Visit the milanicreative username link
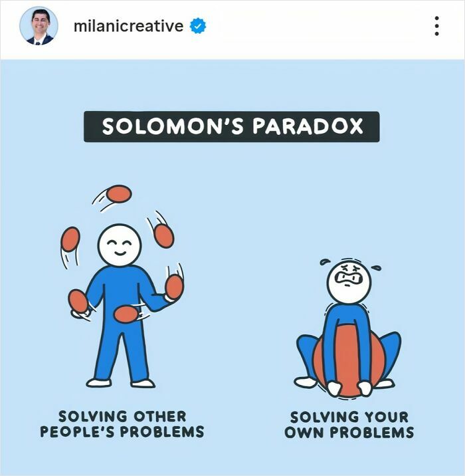This screenshot has height=476, width=465. coord(128,26)
